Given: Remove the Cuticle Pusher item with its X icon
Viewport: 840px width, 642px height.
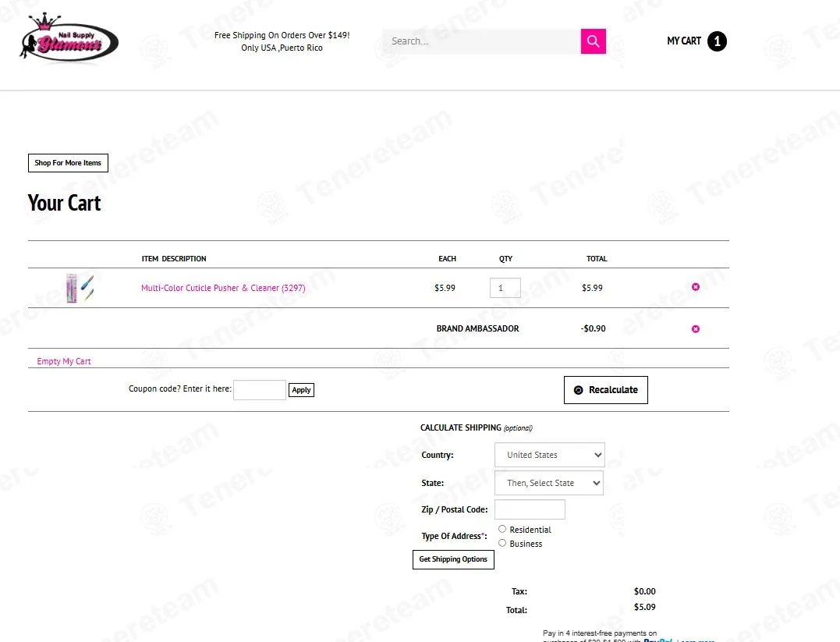Looking at the screenshot, I should 696,287.
